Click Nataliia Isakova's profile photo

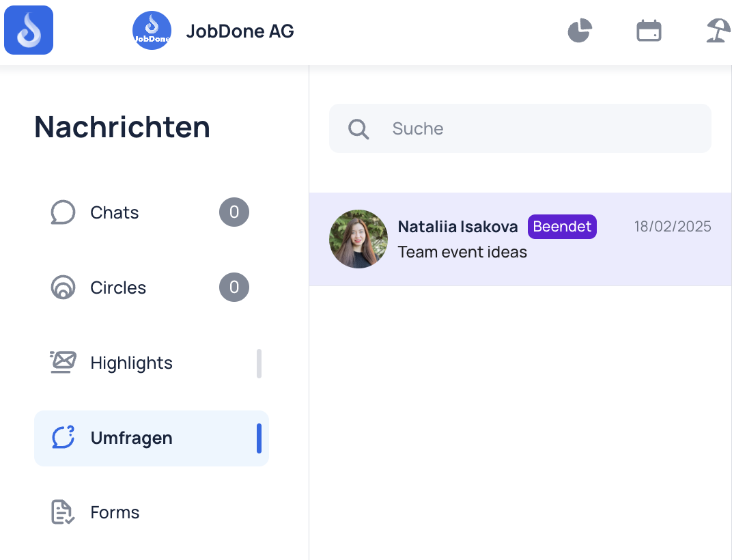pyautogui.click(x=358, y=239)
